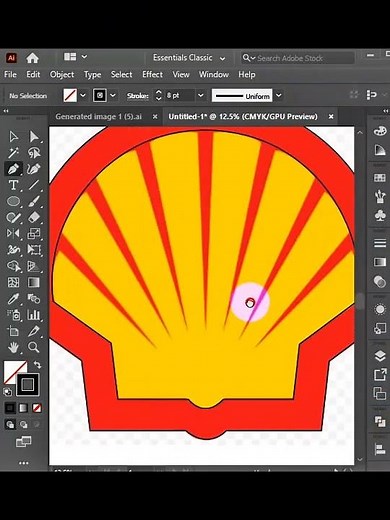Select the Shaper tool
Image resolution: width=390 pixels, height=520 pixels.
click(x=13, y=218)
